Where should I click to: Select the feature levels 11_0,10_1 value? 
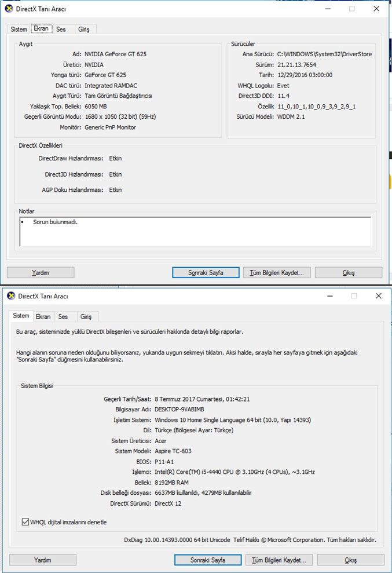point(316,107)
